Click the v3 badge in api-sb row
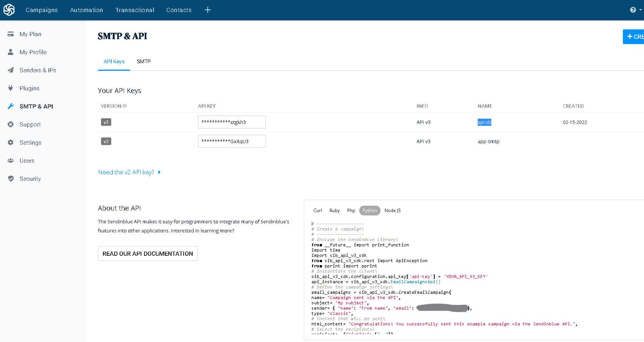This screenshot has width=644, height=342. (106, 122)
